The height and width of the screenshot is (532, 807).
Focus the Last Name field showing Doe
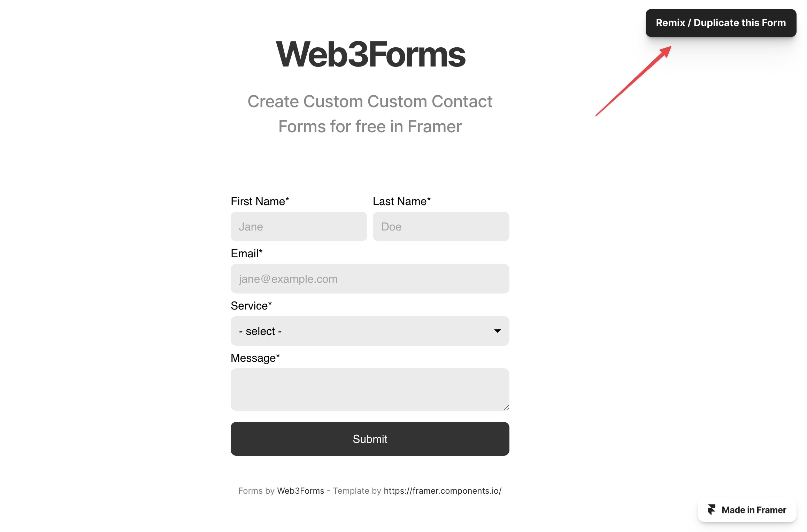click(x=441, y=227)
